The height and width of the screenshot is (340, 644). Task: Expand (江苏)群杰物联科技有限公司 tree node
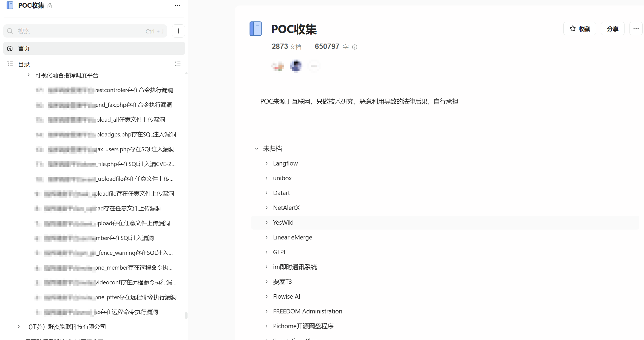pos(19,326)
